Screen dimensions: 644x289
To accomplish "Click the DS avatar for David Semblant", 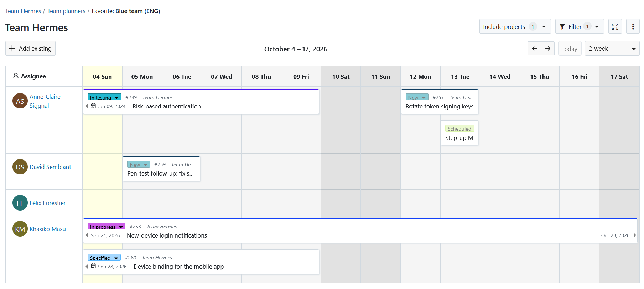I will tap(20, 167).
